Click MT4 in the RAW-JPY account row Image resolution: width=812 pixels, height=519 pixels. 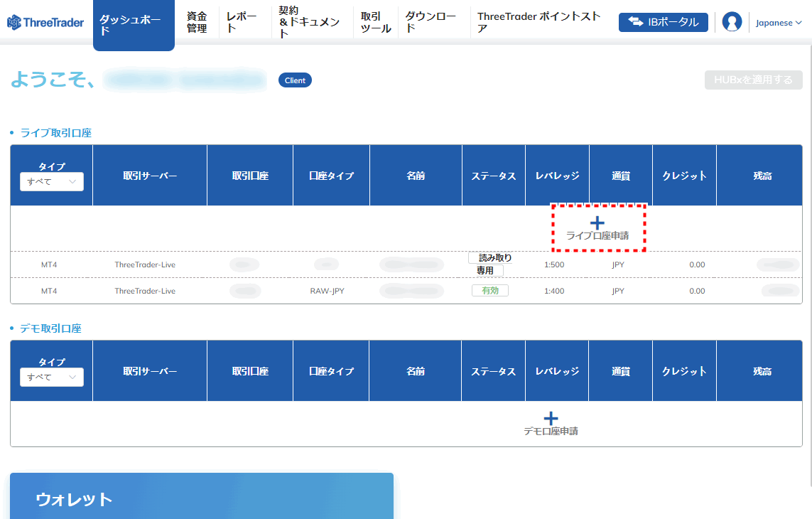coord(49,291)
